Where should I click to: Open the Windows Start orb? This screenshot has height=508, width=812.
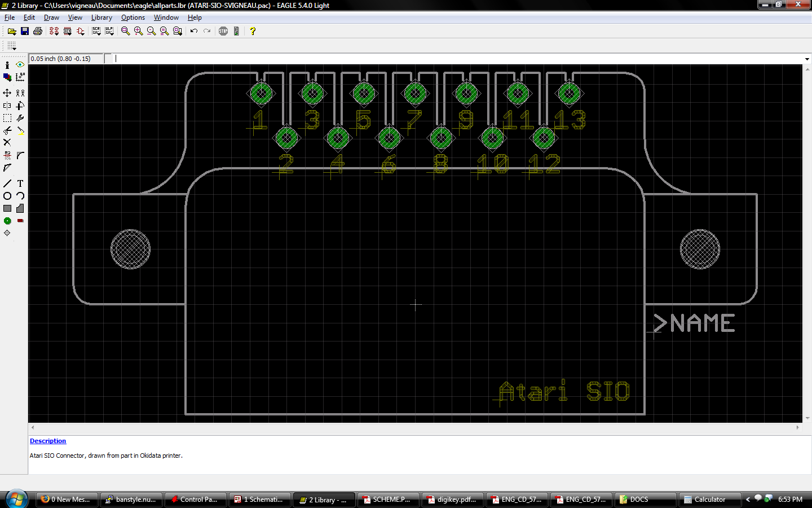pyautogui.click(x=16, y=499)
